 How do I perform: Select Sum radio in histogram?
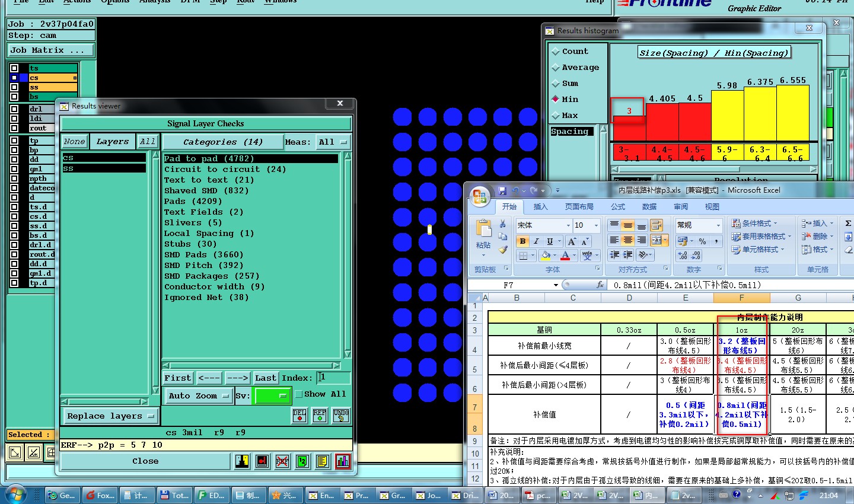[x=556, y=84]
